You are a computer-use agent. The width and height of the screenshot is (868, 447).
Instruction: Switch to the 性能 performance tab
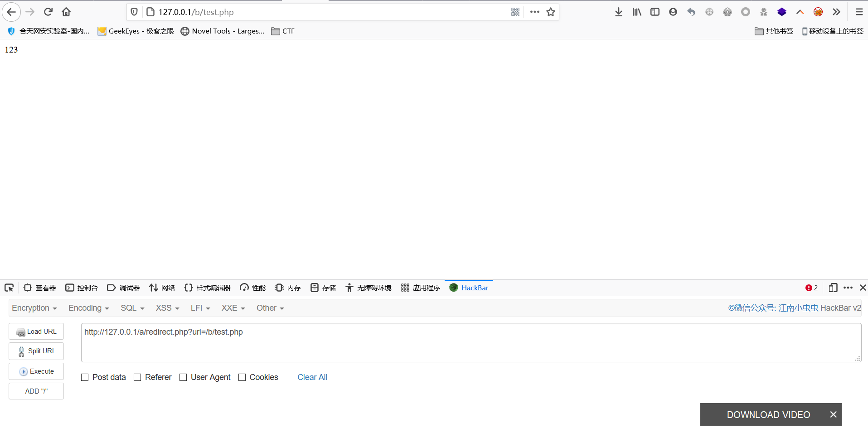coord(253,288)
